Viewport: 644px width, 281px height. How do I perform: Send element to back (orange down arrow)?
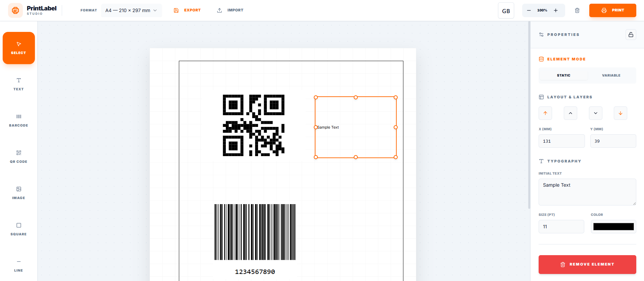pos(621,113)
